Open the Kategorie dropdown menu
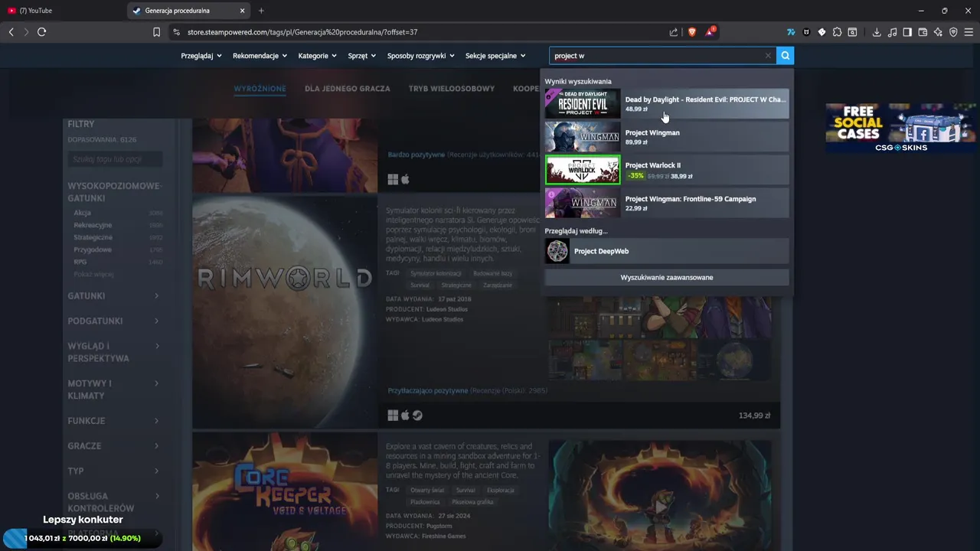Viewport: 980px width, 551px height. [x=318, y=56]
